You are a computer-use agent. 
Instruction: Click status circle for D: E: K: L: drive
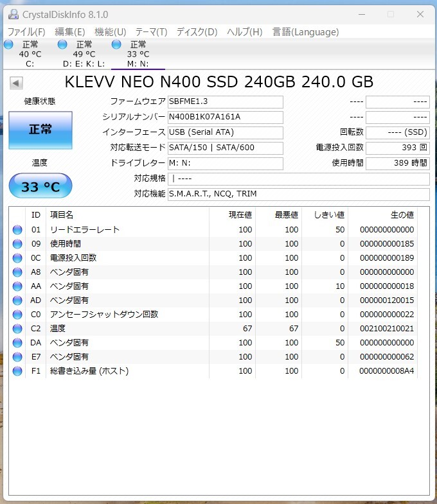click(x=62, y=44)
